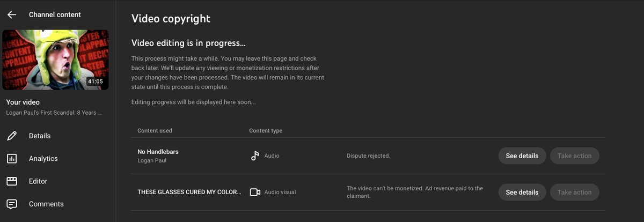Click the Audio visual camera icon
The width and height of the screenshot is (644, 222).
point(255,192)
